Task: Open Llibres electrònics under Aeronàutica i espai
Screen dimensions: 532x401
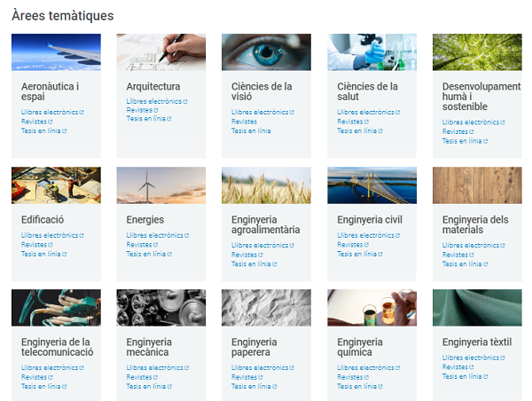Action: 52,112
